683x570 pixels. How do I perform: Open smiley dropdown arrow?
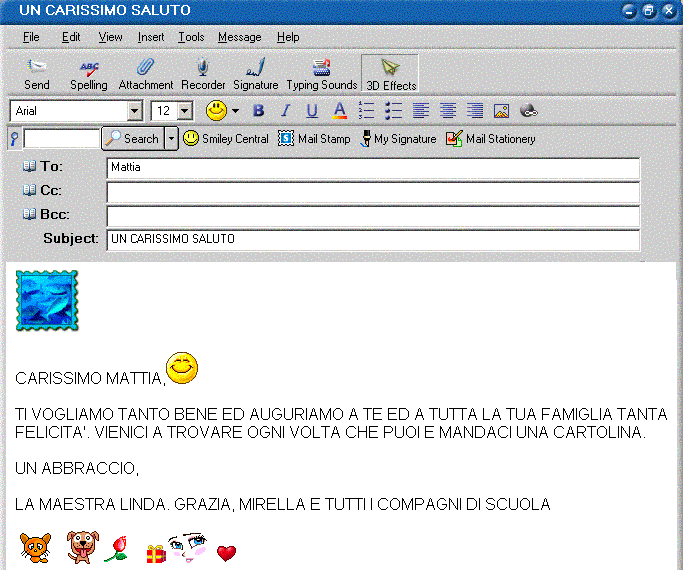tap(236, 111)
